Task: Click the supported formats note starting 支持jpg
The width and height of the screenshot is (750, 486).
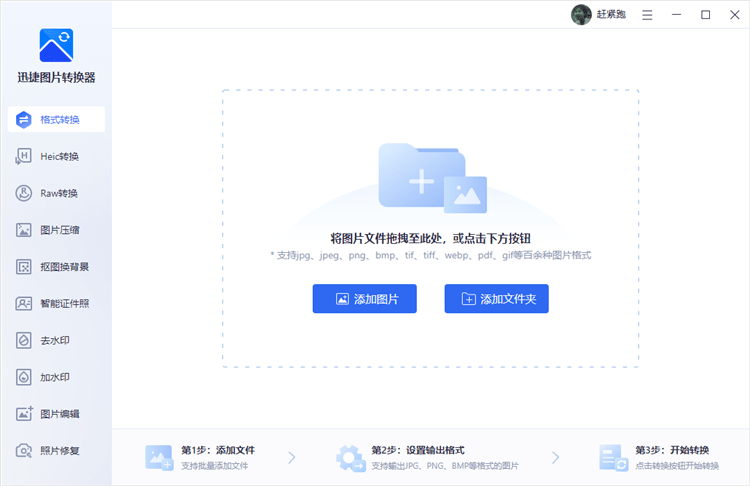Action: [x=430, y=255]
